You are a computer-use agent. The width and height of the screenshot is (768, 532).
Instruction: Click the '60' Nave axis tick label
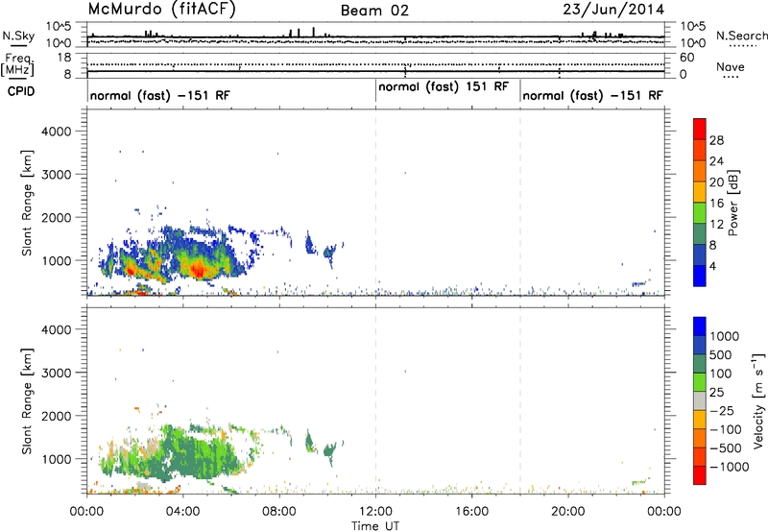click(x=686, y=58)
